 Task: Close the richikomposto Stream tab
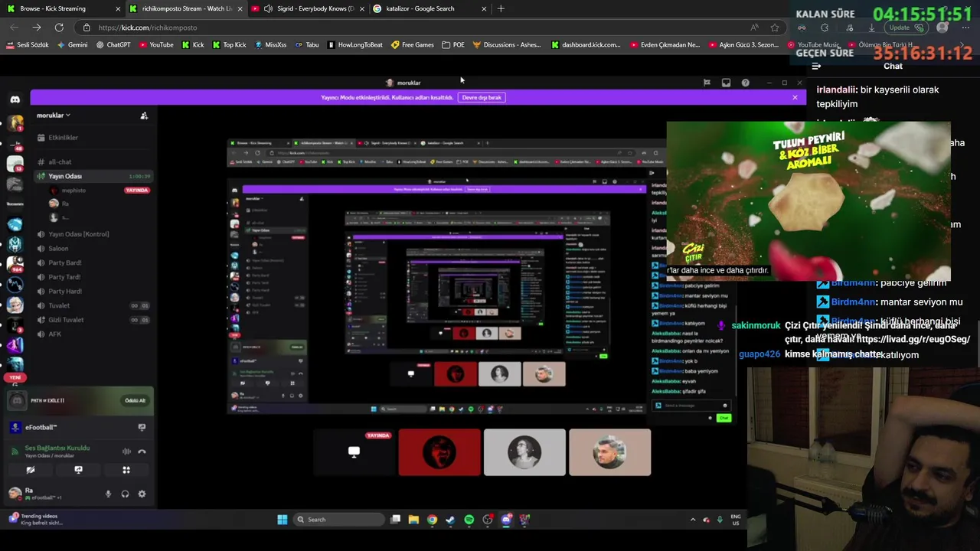(x=240, y=8)
